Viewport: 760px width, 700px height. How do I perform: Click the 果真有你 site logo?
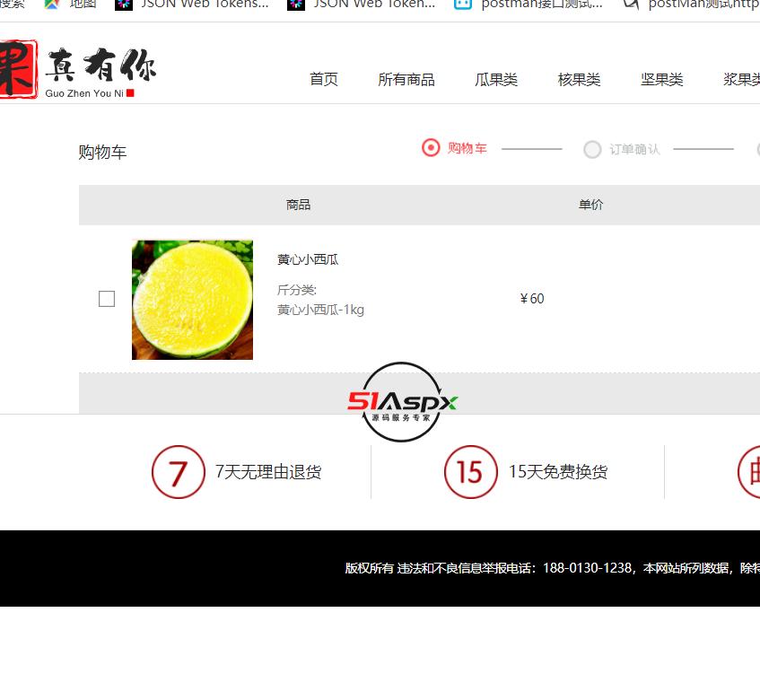[77, 69]
